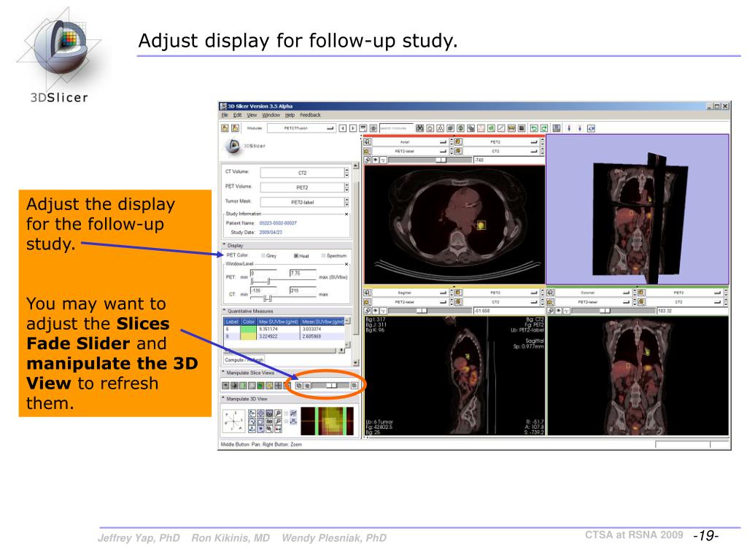Click the second folder import icon
747x560 pixels.
click(x=235, y=128)
